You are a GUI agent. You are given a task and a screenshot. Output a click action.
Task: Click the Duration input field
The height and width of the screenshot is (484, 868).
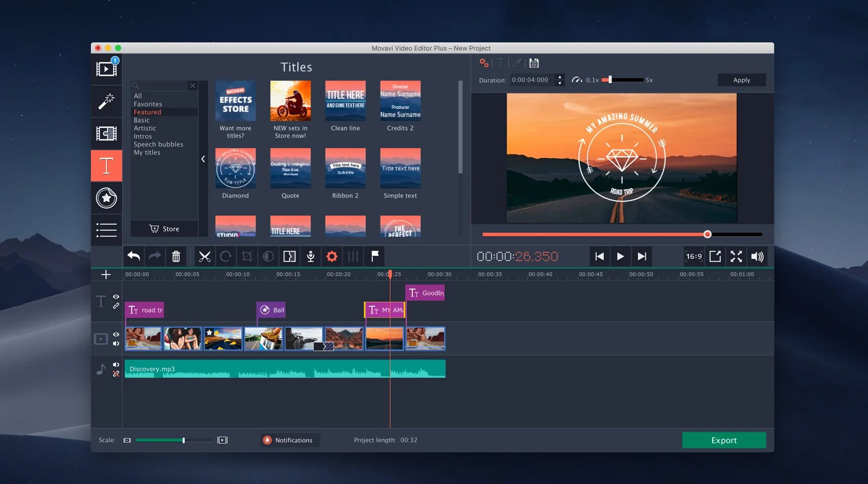click(532, 80)
